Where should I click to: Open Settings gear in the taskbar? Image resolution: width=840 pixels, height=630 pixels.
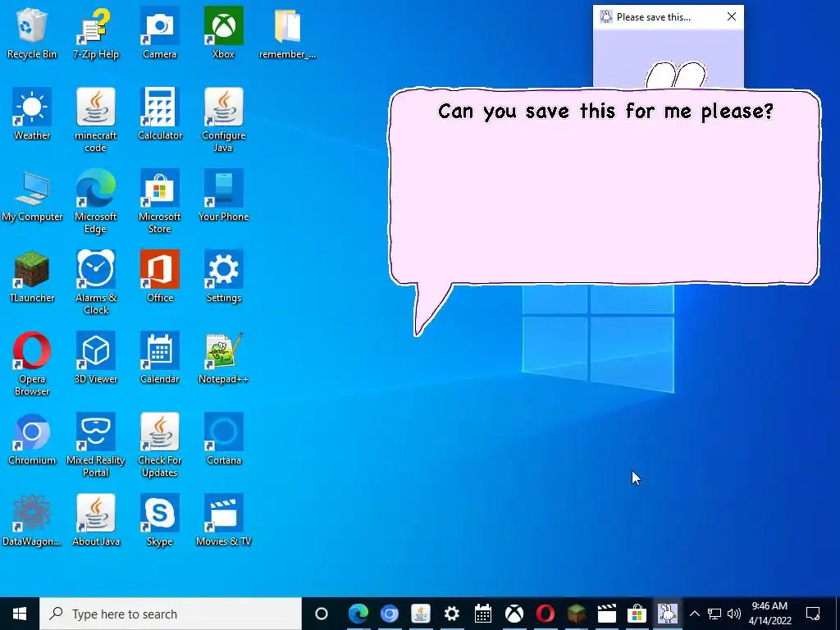pyautogui.click(x=452, y=614)
